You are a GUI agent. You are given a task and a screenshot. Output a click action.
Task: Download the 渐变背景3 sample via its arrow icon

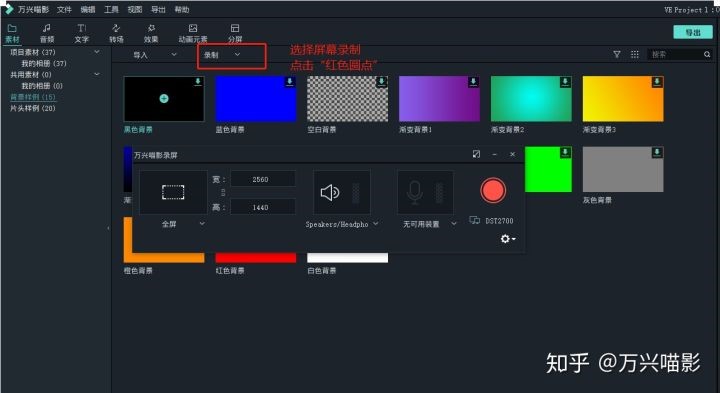(x=657, y=81)
